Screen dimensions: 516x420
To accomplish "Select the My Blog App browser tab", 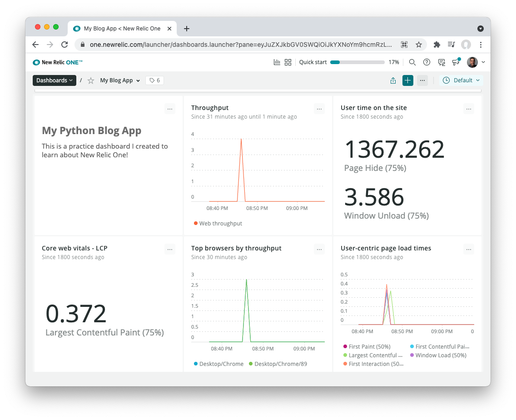I will point(122,28).
